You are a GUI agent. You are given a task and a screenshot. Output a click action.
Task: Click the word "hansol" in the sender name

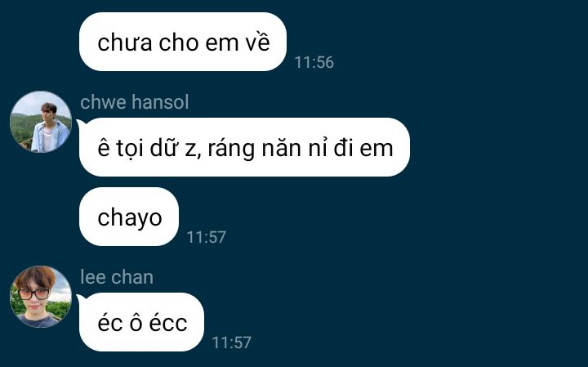160,102
